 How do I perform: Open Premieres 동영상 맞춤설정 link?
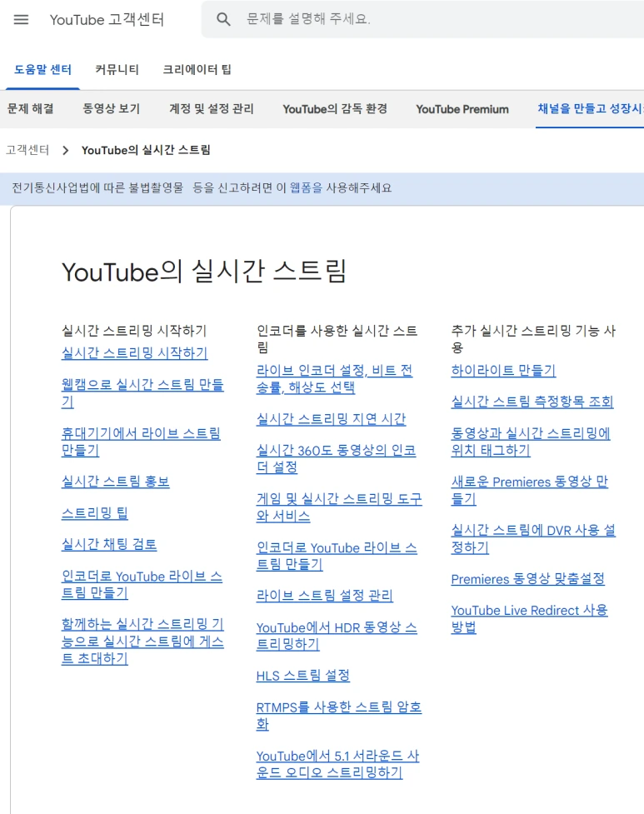[527, 578]
